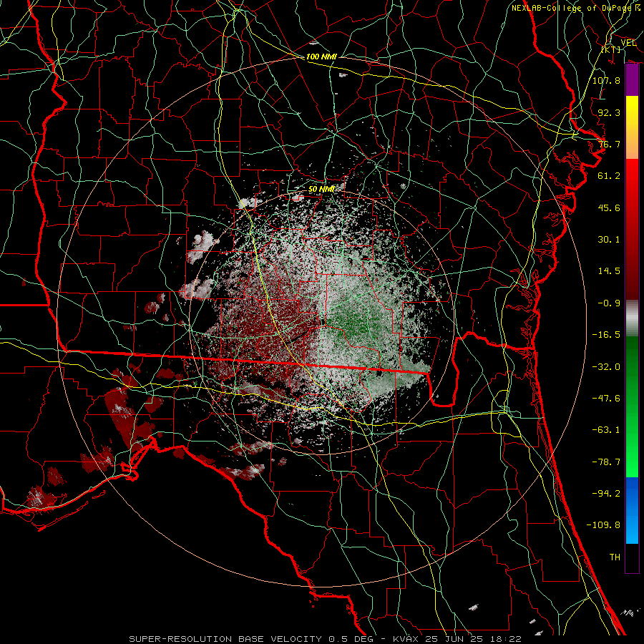644x644 pixels.
Task: Click the gray segment of color bar
Action: 632,318
